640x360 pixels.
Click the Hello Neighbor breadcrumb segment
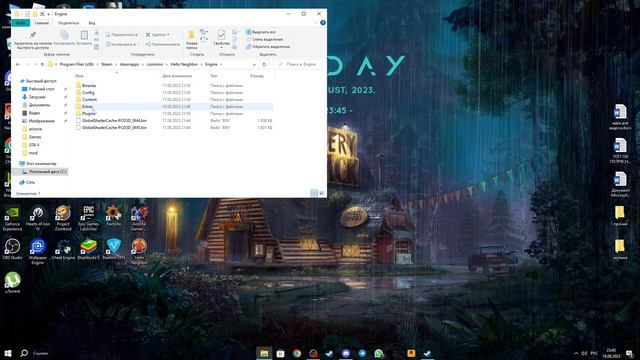pos(184,64)
